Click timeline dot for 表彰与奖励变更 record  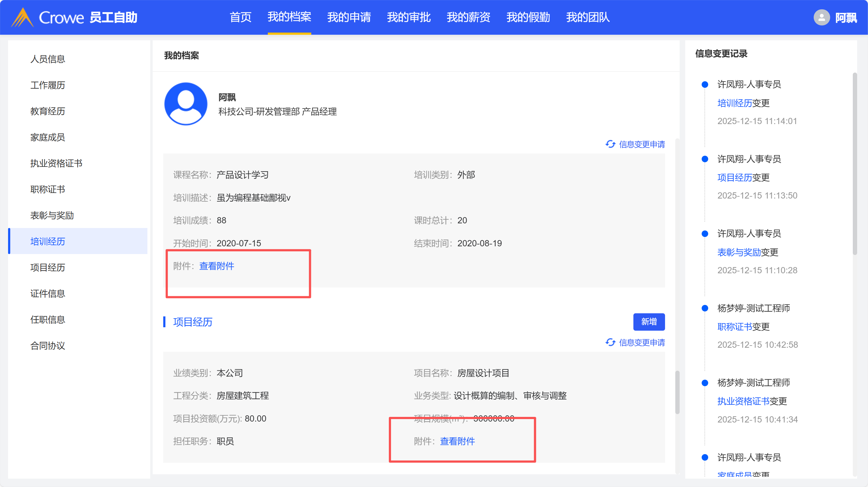pyautogui.click(x=704, y=234)
